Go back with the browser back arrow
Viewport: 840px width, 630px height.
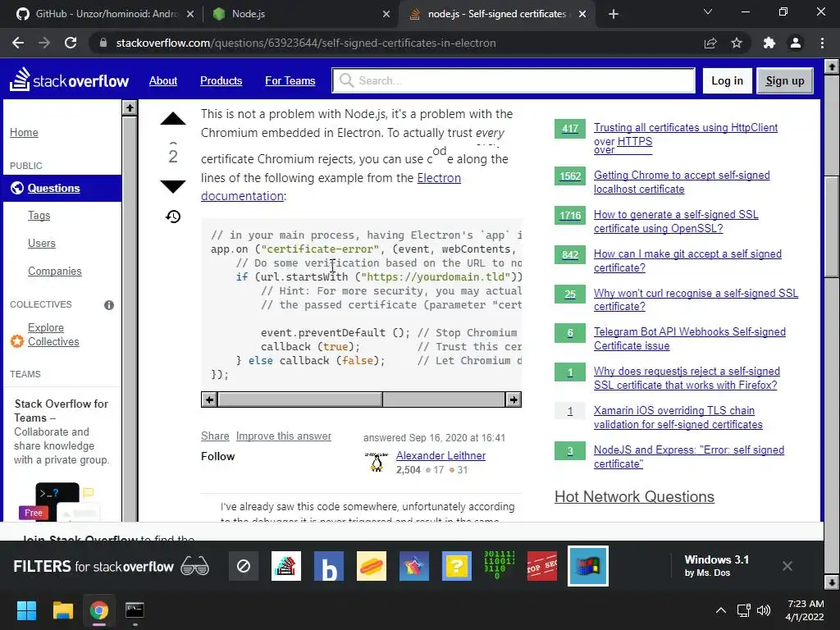pyautogui.click(x=18, y=43)
